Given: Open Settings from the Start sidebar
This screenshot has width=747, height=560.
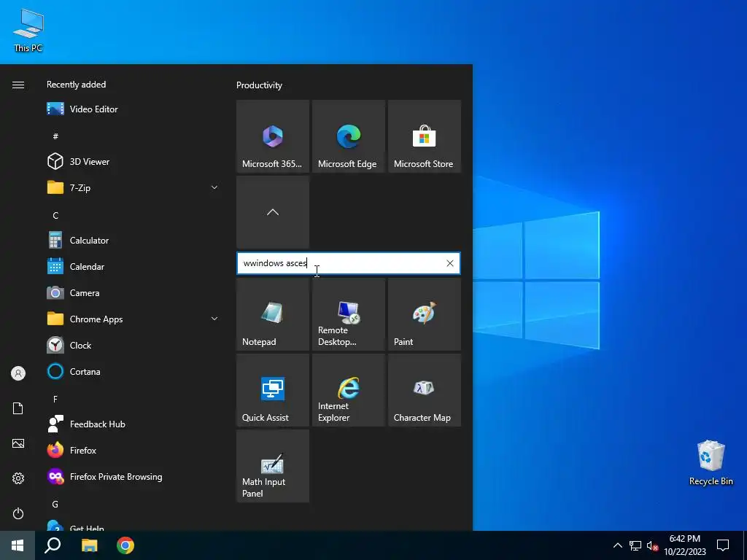Looking at the screenshot, I should [18, 478].
